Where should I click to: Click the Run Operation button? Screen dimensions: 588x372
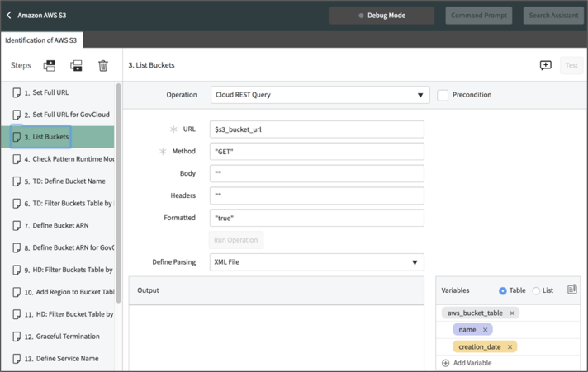point(236,240)
